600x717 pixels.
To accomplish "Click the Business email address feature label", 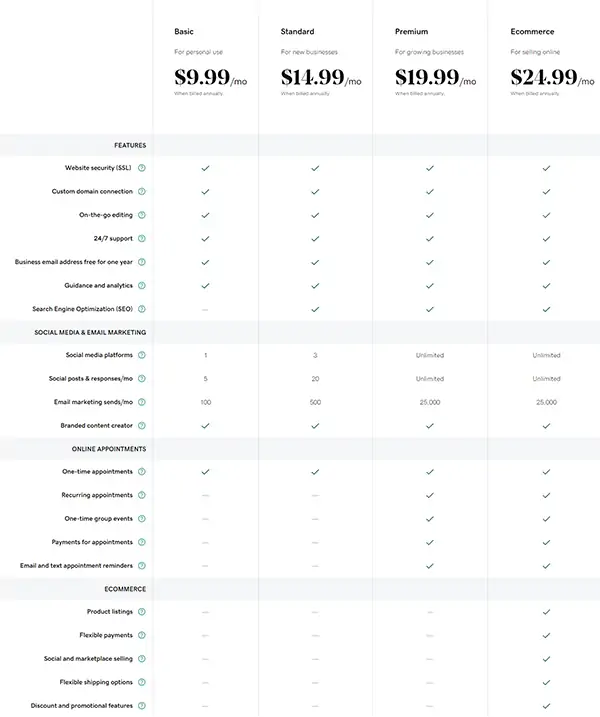I will pos(75,262).
